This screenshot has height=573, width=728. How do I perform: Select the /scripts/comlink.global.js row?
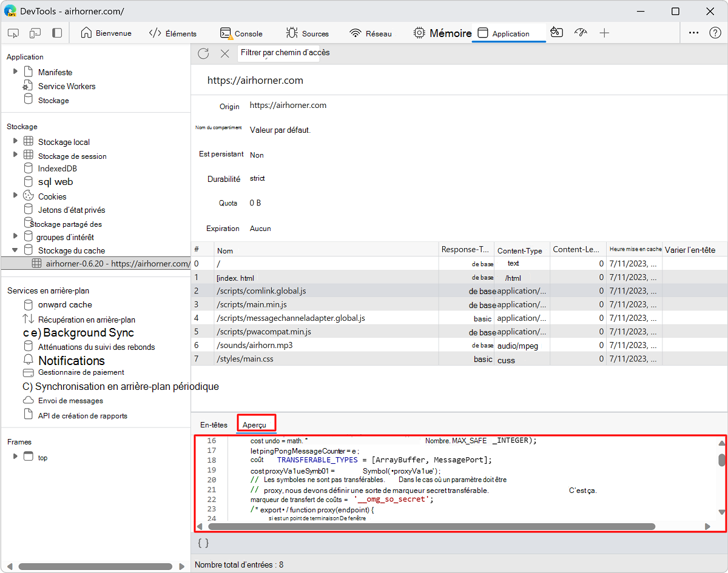459,291
